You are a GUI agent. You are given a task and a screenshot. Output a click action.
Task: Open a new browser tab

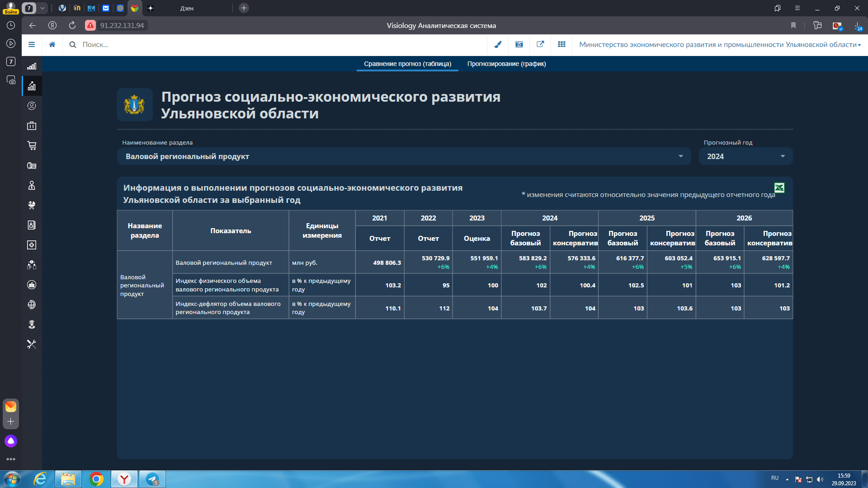tap(244, 8)
